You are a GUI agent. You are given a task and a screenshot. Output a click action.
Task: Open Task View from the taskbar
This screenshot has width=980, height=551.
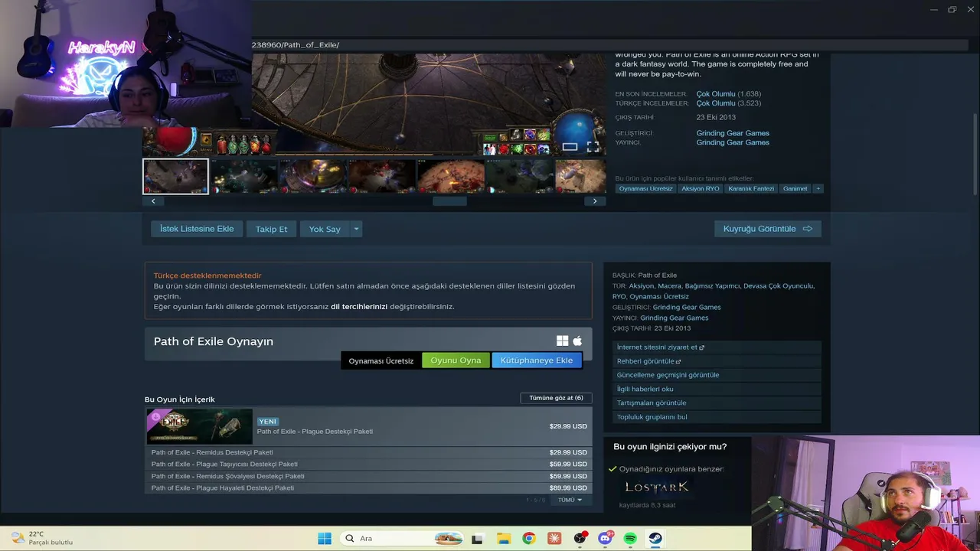coord(477,538)
